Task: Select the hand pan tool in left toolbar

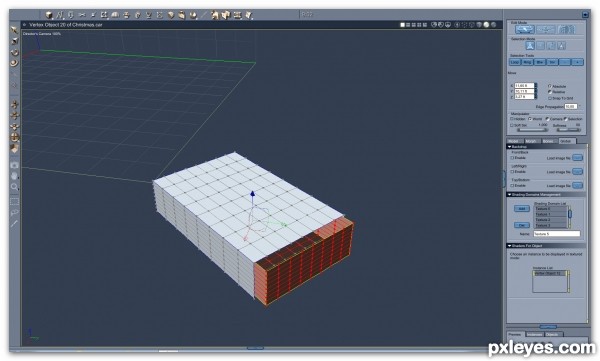Action: (14, 176)
